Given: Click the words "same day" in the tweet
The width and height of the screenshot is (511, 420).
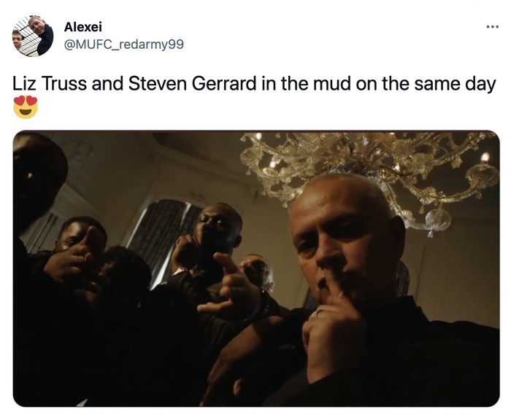Looking at the screenshot, I should click(x=455, y=85).
